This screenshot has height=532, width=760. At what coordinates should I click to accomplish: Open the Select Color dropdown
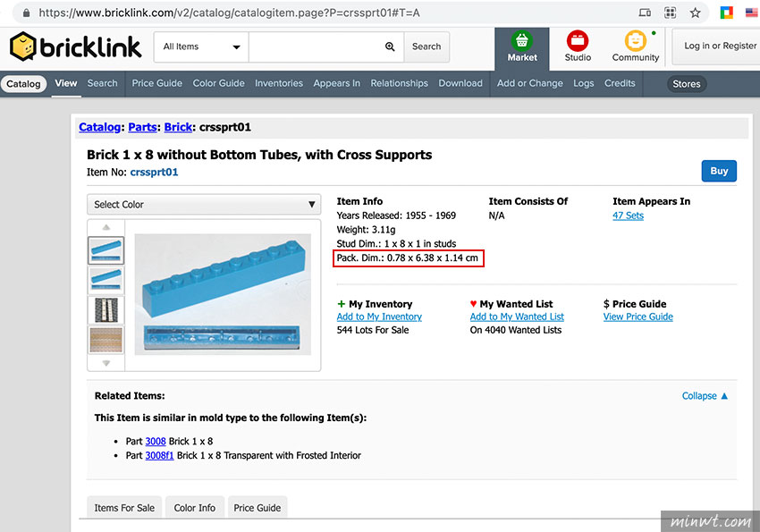[x=204, y=205]
